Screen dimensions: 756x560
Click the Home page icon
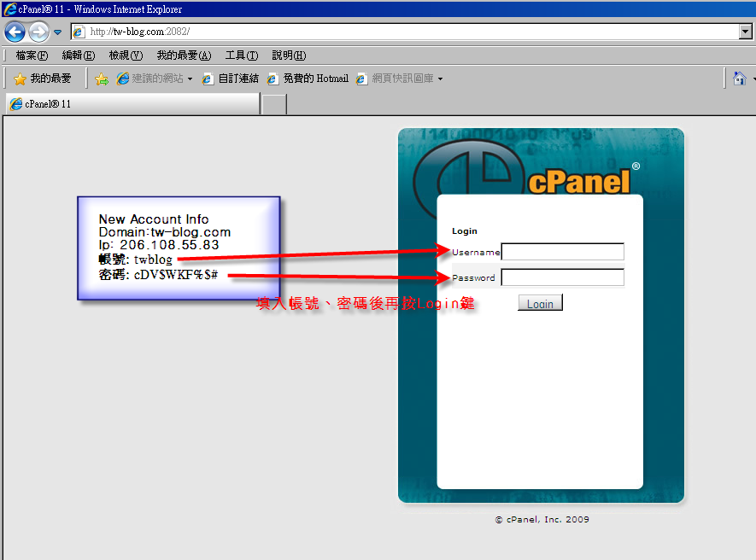pyautogui.click(x=740, y=78)
